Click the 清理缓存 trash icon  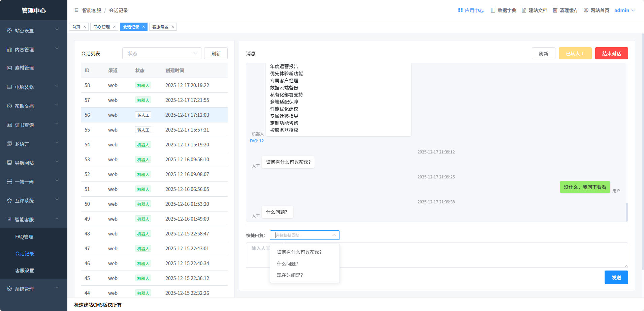555,10
